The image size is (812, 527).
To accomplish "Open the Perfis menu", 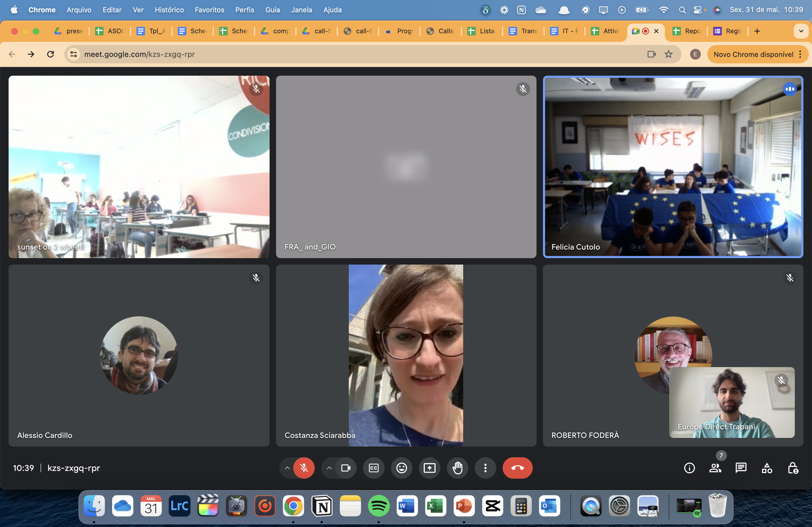I will (245, 10).
